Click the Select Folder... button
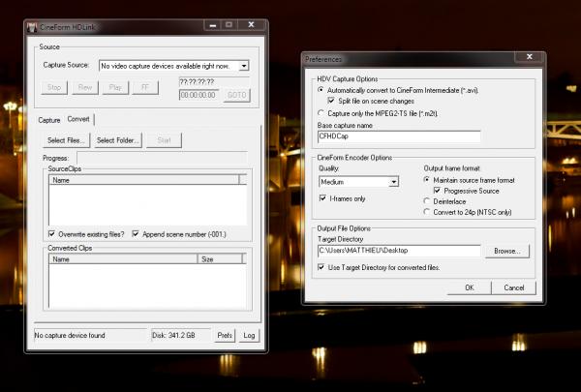Image resolution: width=581 pixels, height=392 pixels. [x=118, y=140]
